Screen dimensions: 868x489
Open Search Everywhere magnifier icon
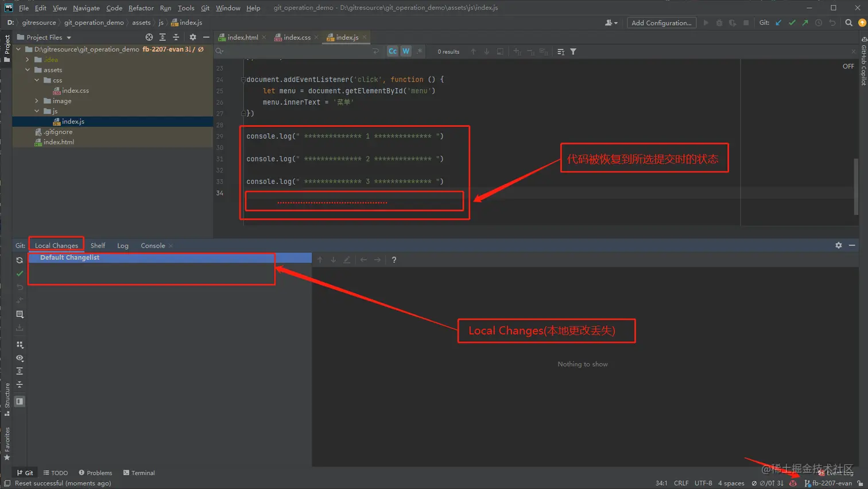point(848,23)
